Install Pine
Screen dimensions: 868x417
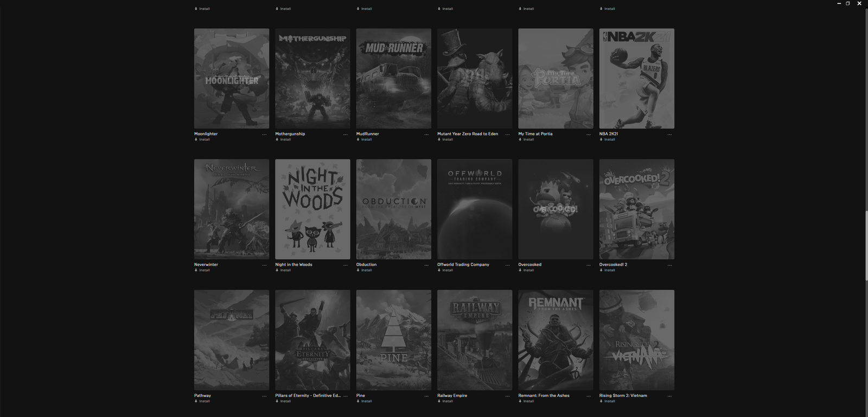click(x=364, y=401)
